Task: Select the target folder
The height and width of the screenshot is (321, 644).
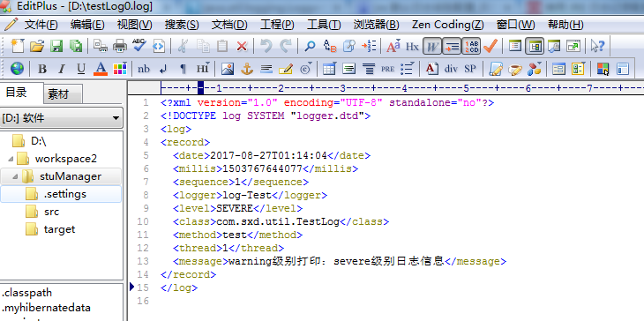Action: [x=60, y=229]
